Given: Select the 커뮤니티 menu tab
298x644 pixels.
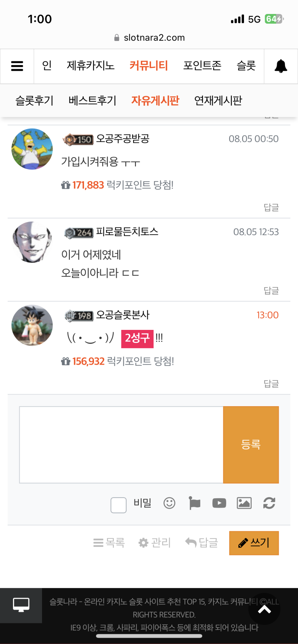Looking at the screenshot, I should pyautogui.click(x=149, y=66).
